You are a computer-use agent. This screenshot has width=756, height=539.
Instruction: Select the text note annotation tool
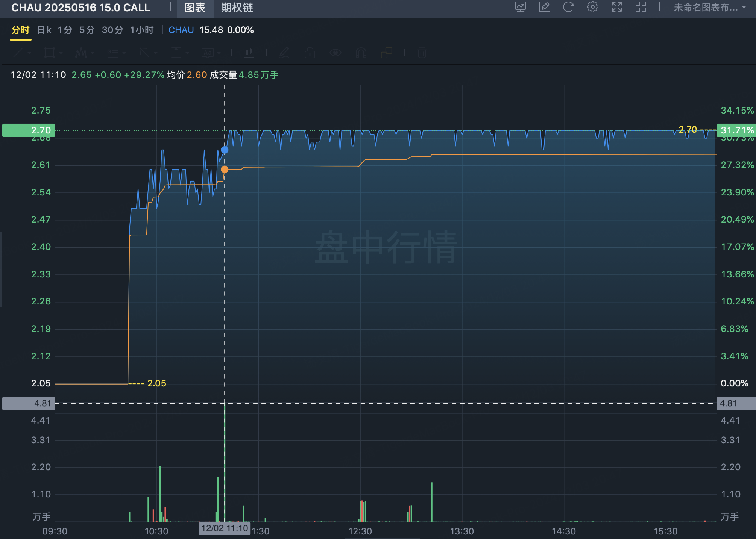pyautogui.click(x=208, y=53)
